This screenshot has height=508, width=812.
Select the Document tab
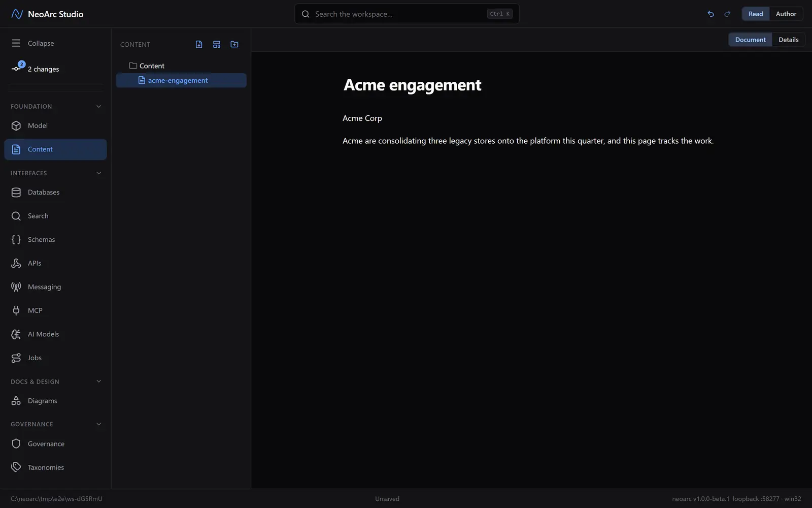coord(750,40)
